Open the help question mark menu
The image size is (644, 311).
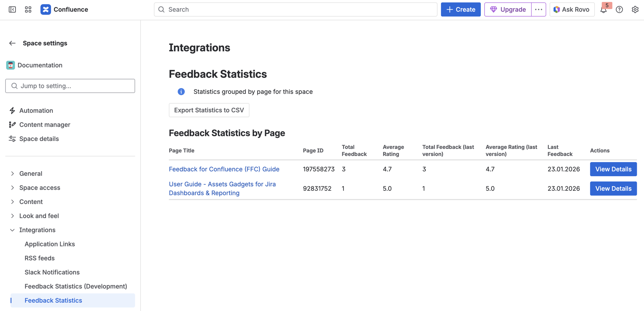pyautogui.click(x=619, y=9)
